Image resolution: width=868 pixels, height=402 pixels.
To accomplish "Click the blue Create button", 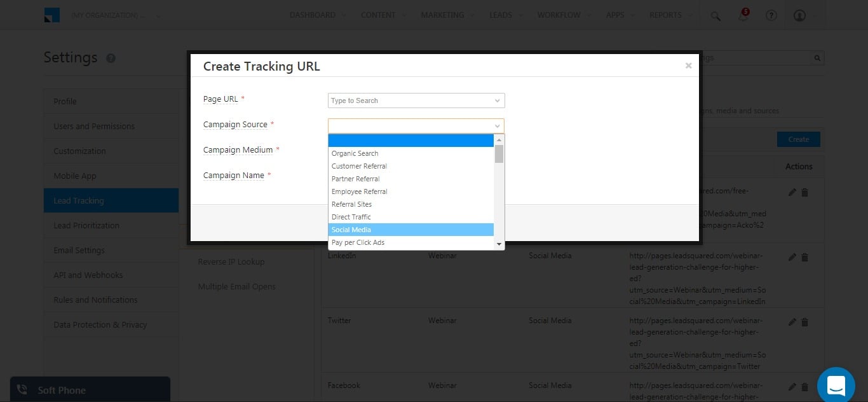I will pos(798,139).
